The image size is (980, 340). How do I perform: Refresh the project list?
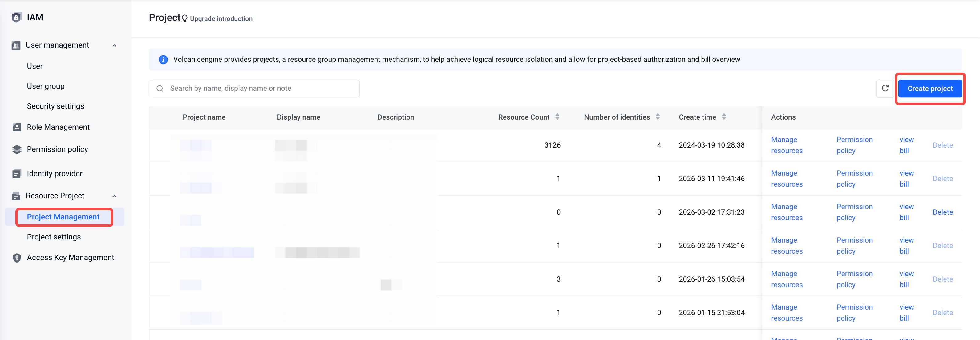tap(885, 88)
